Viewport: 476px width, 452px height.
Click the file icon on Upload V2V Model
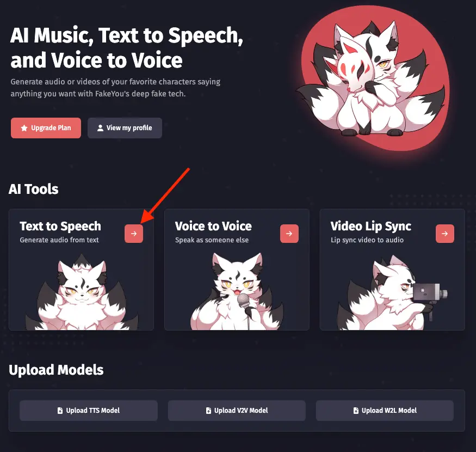(x=208, y=411)
